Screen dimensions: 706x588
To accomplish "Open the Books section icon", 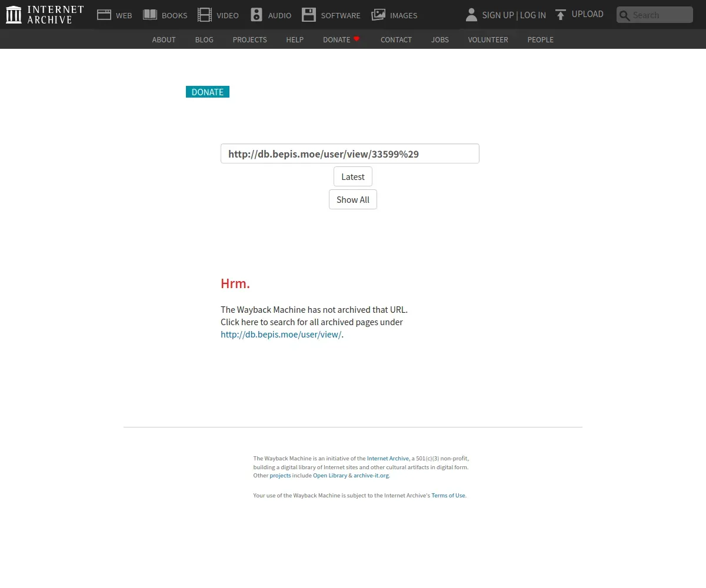I will [x=150, y=15].
